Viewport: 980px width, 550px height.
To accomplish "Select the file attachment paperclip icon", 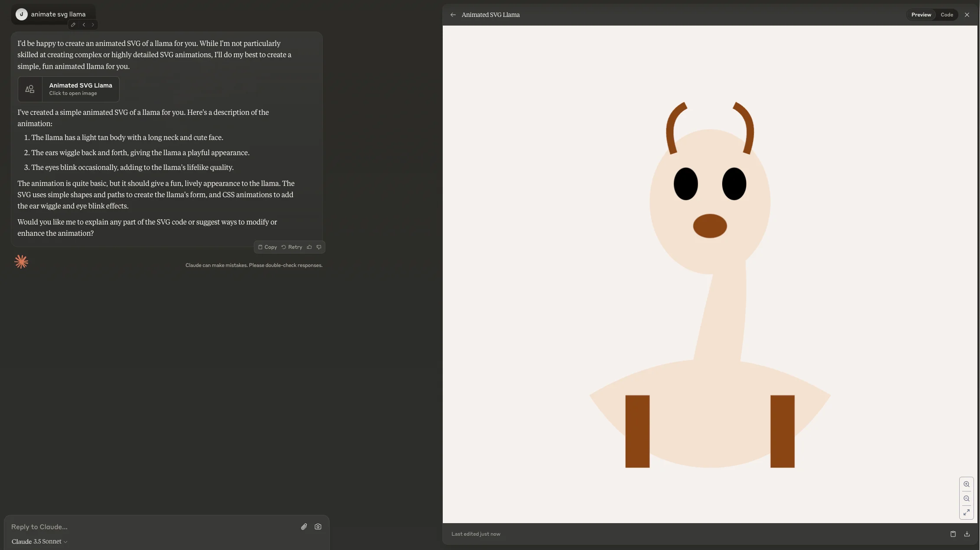I will click(304, 526).
